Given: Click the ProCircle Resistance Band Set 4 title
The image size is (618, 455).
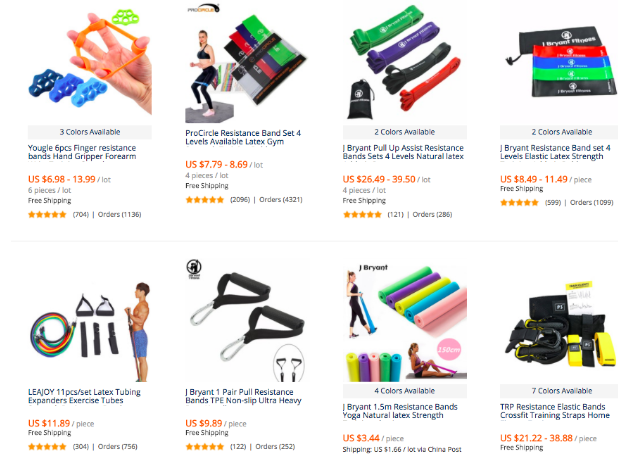Looking at the screenshot, I should pyautogui.click(x=243, y=137).
